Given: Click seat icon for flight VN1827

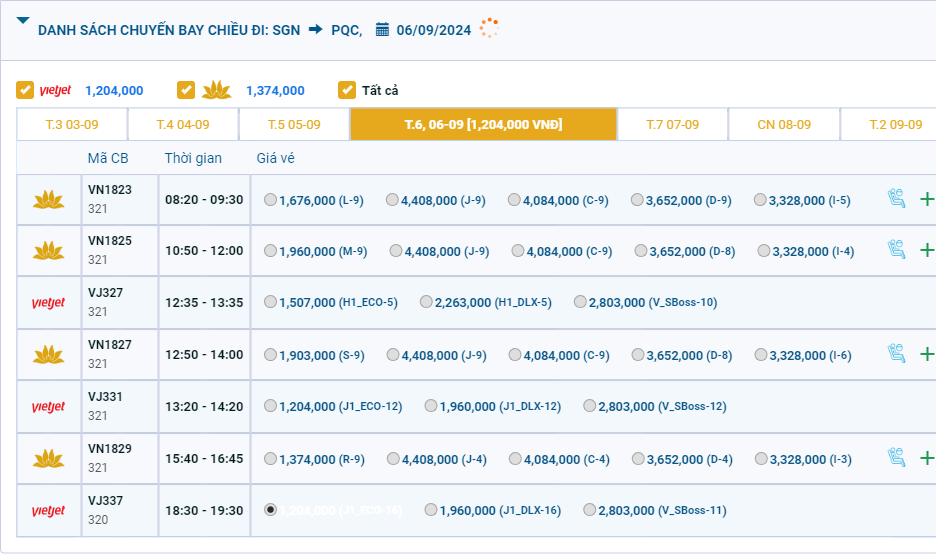Looking at the screenshot, I should pos(897,354).
